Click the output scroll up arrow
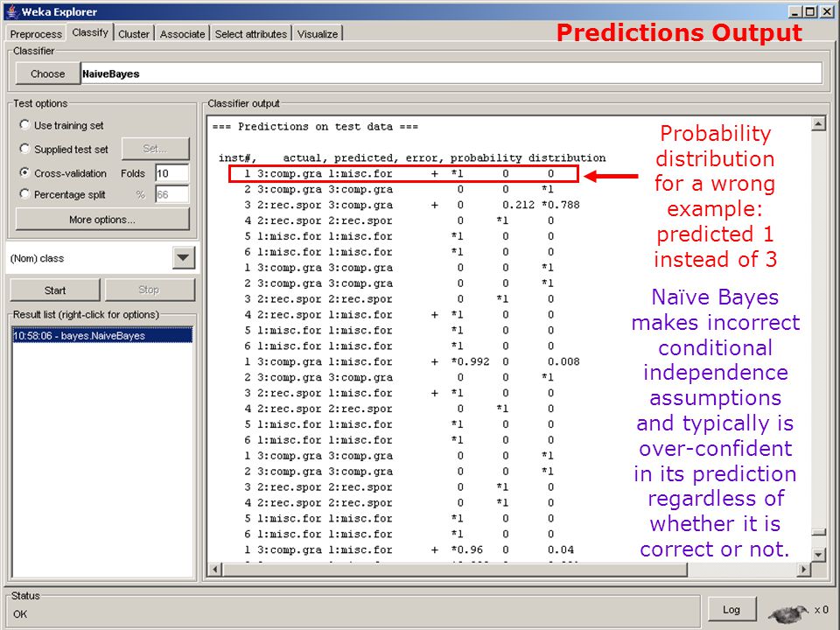Viewport: 840px width, 630px height. (818, 124)
